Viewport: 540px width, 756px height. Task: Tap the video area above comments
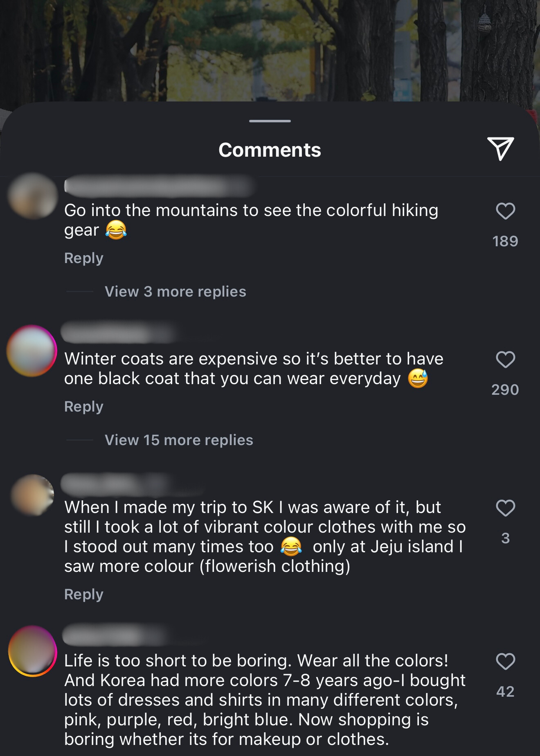[x=270, y=49]
